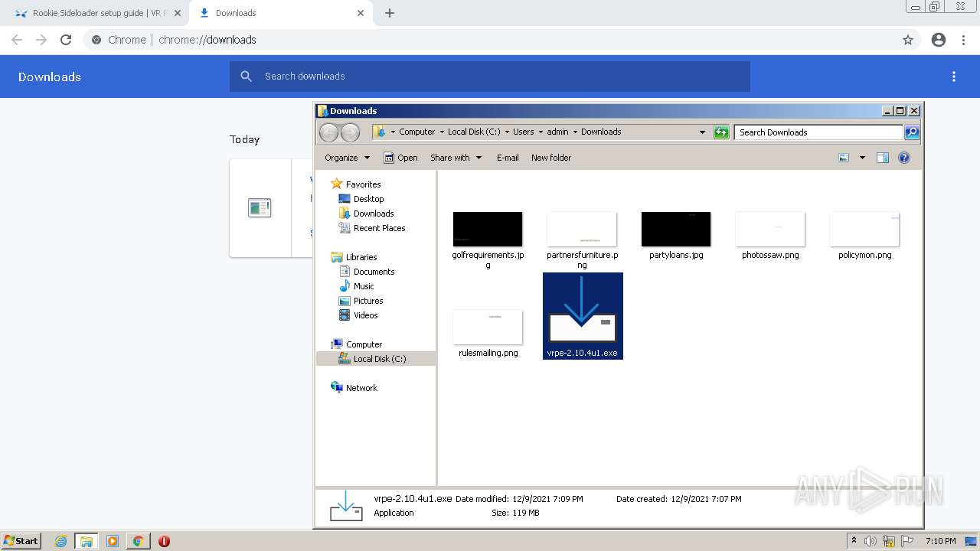This screenshot has width=980, height=551.
Task: Launch Internet Explorer from taskbar
Action: [x=60, y=541]
